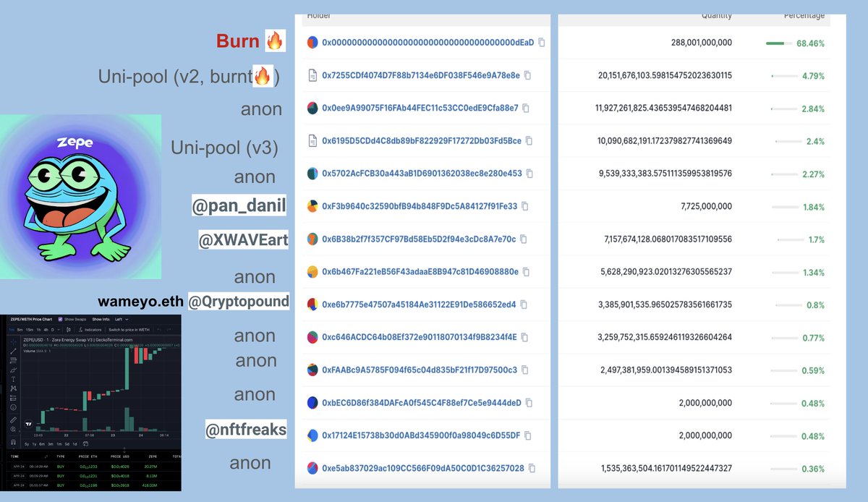Screen dimensions: 868x502
Task: Open the Show Info Left dropdown
Action: coord(120,319)
